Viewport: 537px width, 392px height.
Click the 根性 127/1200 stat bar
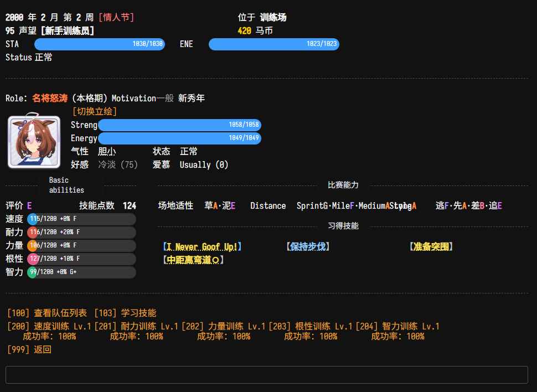tap(81, 259)
